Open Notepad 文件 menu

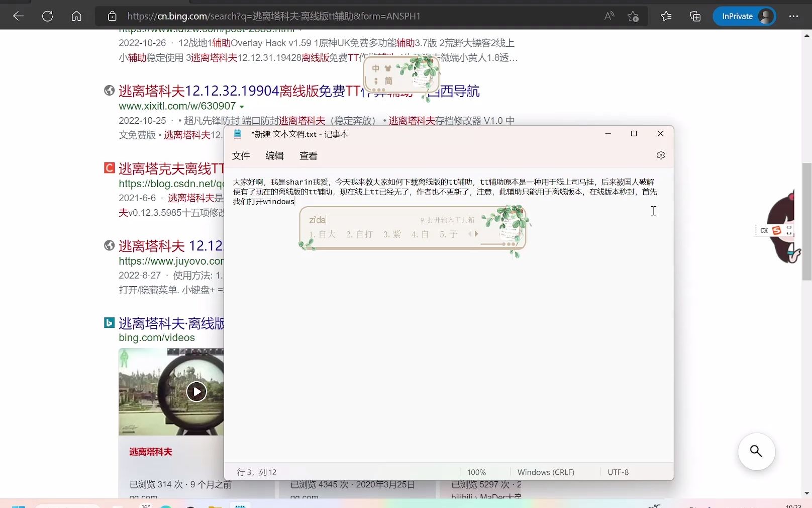pos(241,156)
